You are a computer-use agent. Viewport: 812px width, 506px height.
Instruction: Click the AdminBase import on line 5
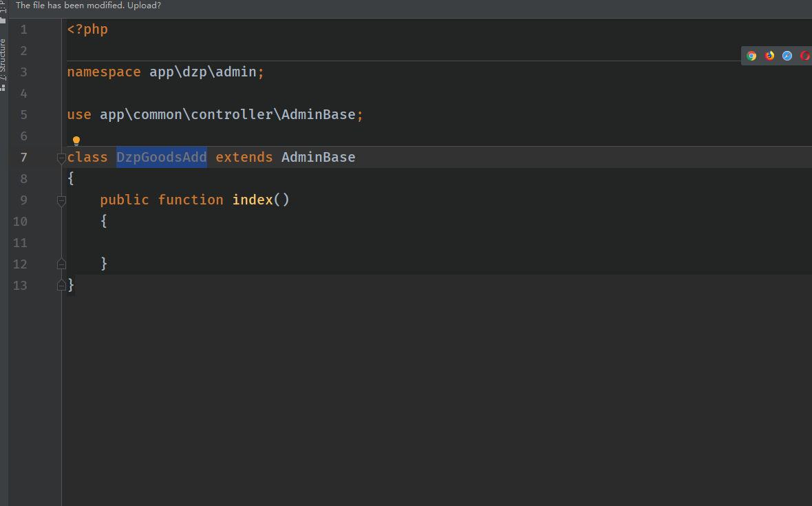(x=319, y=115)
